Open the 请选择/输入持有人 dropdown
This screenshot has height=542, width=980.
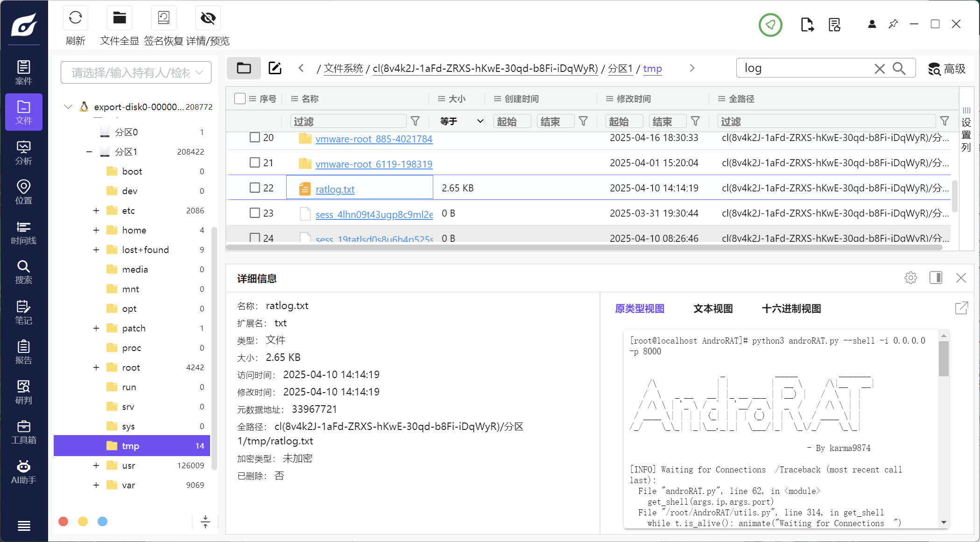click(136, 72)
